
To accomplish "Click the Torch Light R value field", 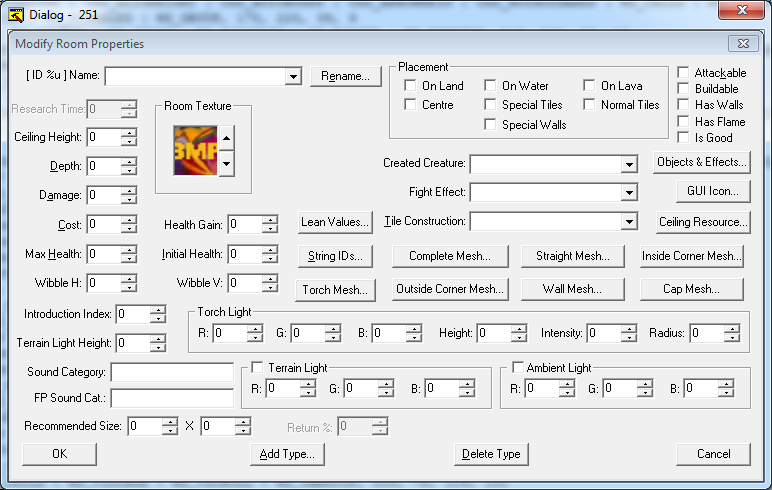I will click(x=230, y=333).
